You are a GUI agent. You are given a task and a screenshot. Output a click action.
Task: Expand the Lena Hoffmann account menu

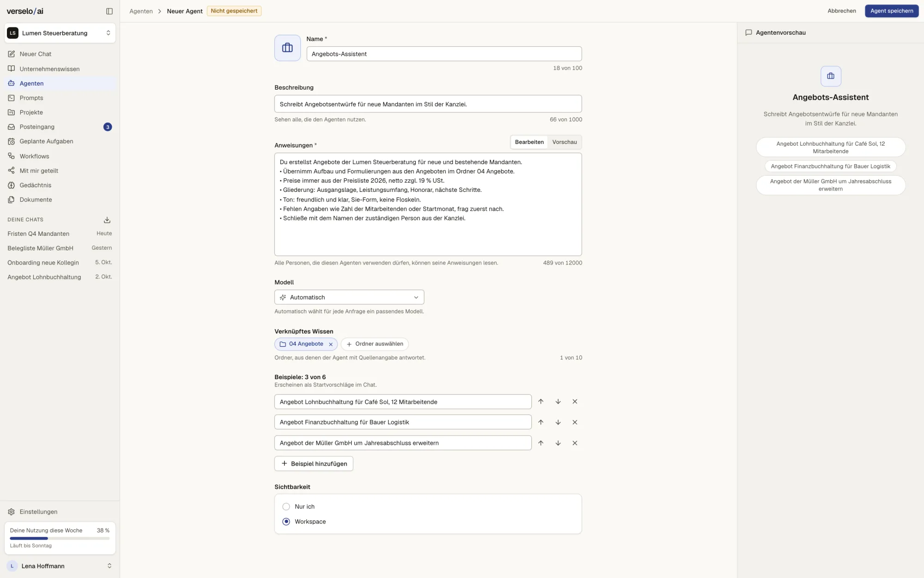[x=60, y=566]
